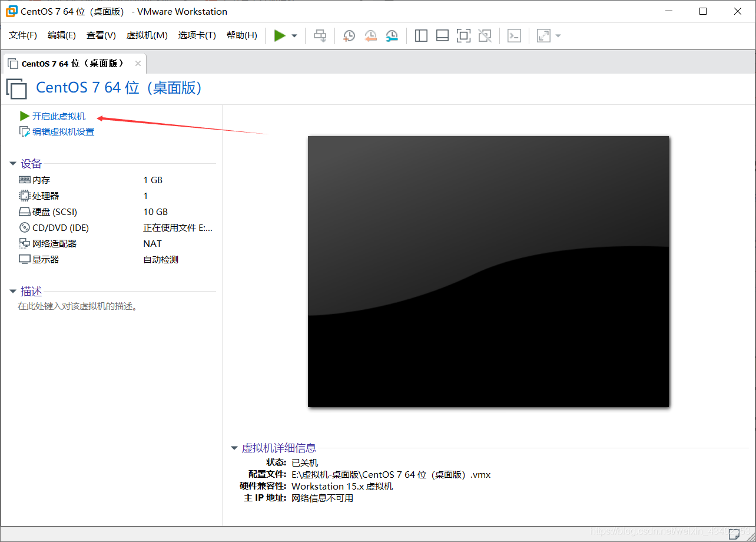Click the status bar message log icon
The width and height of the screenshot is (756, 542).
point(734,534)
